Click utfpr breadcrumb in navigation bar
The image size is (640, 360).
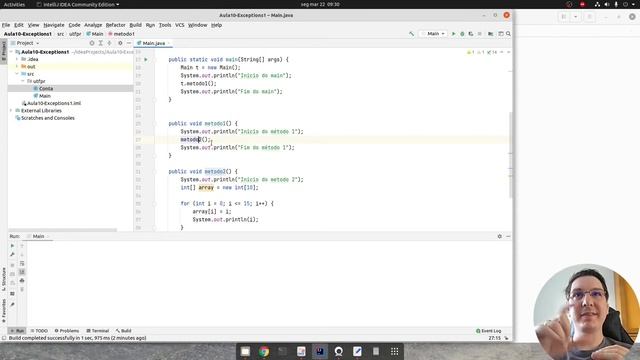coord(75,34)
